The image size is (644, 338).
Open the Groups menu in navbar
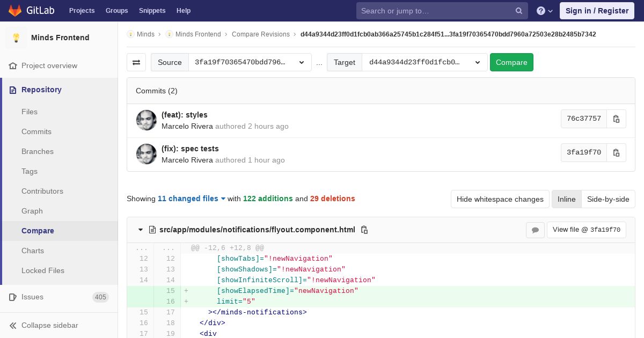coord(116,11)
